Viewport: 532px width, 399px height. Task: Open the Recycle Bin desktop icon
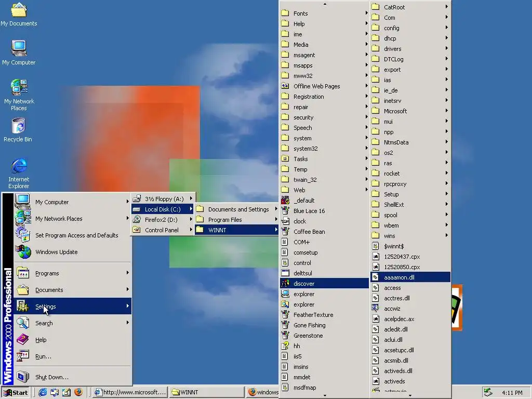coord(18,130)
